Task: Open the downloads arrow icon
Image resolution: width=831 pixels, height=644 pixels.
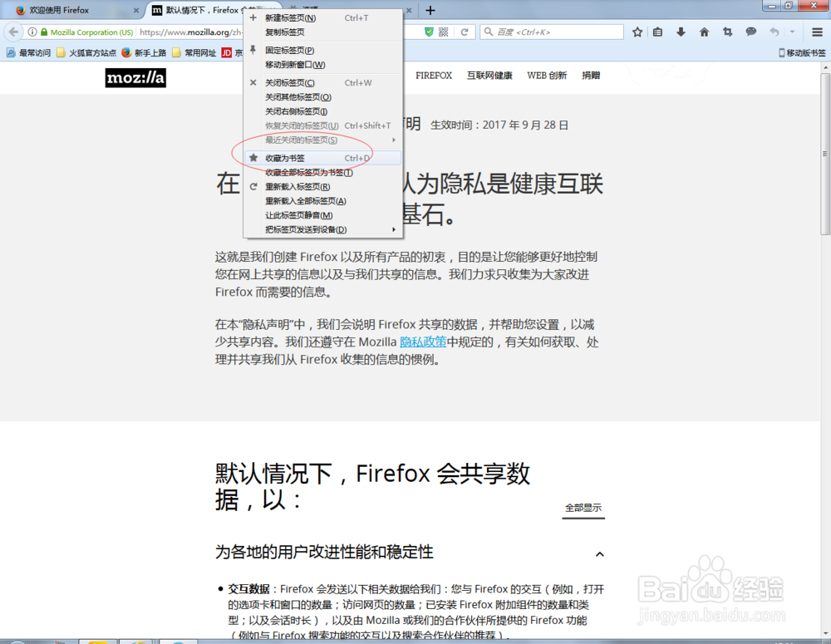Action: 681,32
